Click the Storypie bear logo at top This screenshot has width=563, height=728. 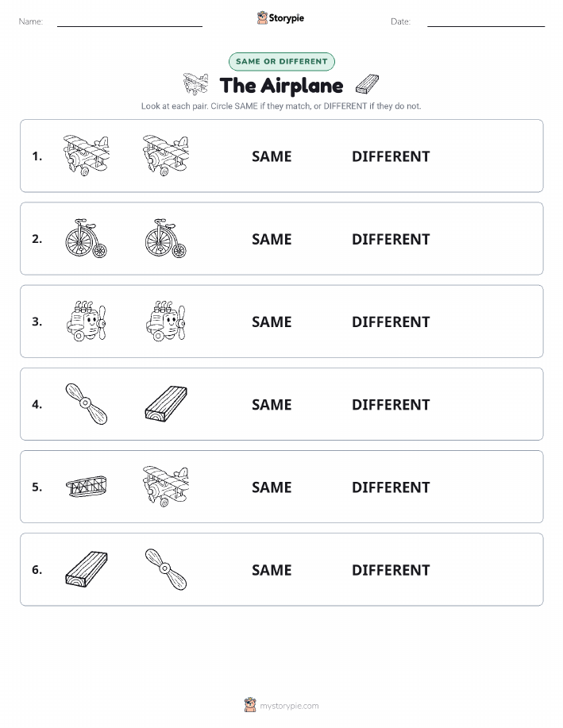(x=263, y=18)
